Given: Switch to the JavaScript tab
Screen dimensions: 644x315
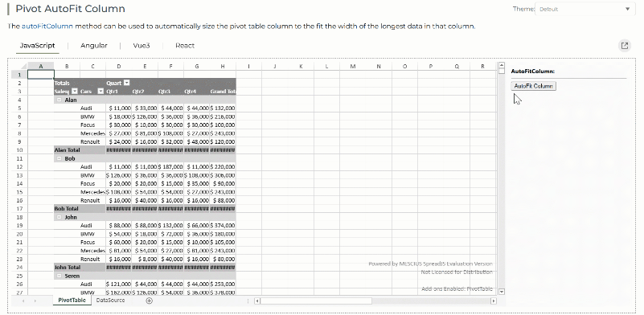Looking at the screenshot, I should (x=37, y=46).
